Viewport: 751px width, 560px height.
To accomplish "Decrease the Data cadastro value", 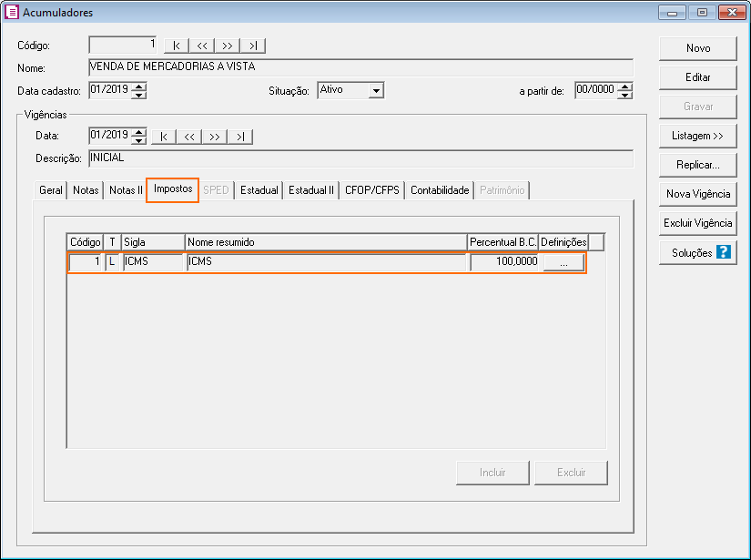I will pos(139,95).
